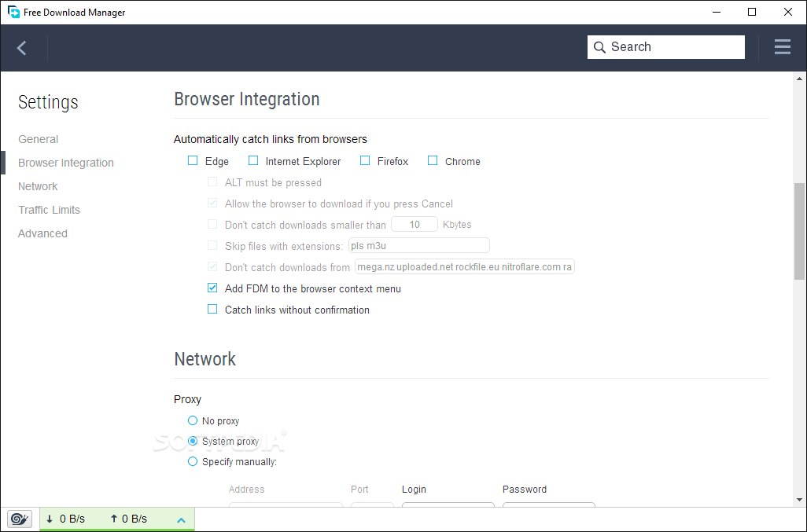Click the Search input field
The image size is (807, 532).
[x=666, y=47]
